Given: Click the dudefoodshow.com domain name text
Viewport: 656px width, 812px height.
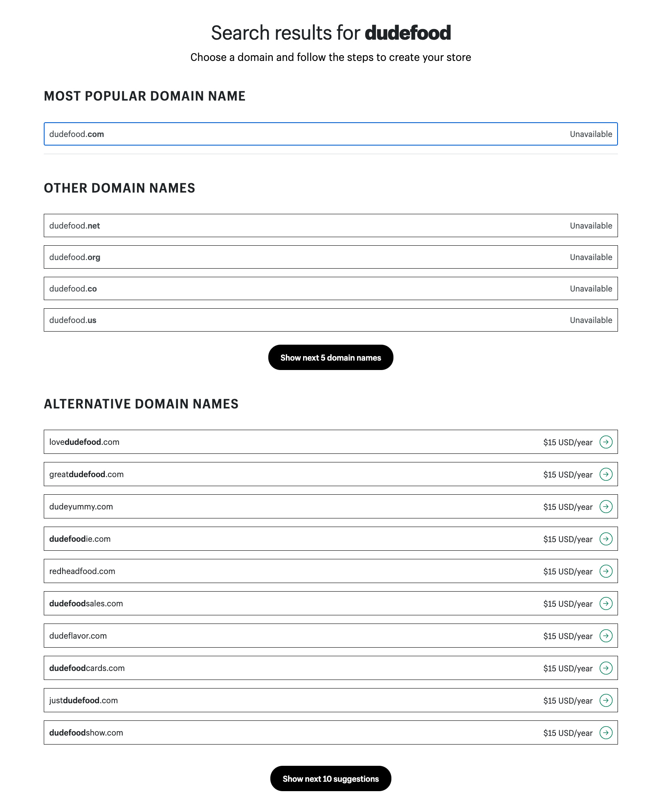Looking at the screenshot, I should click(x=86, y=733).
